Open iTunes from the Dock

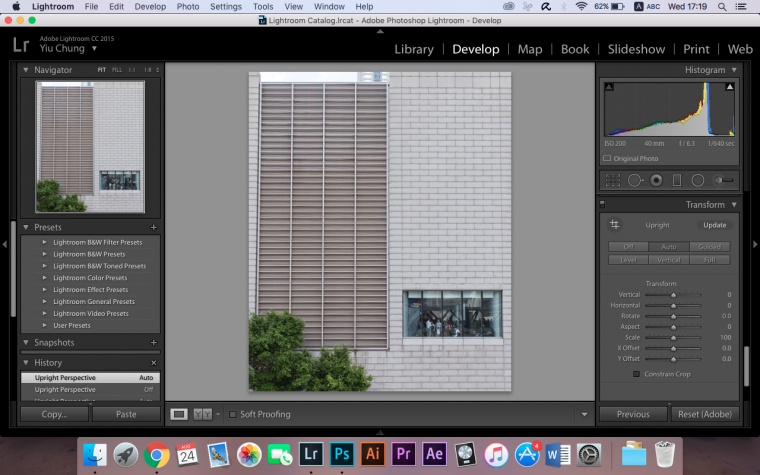tap(496, 455)
